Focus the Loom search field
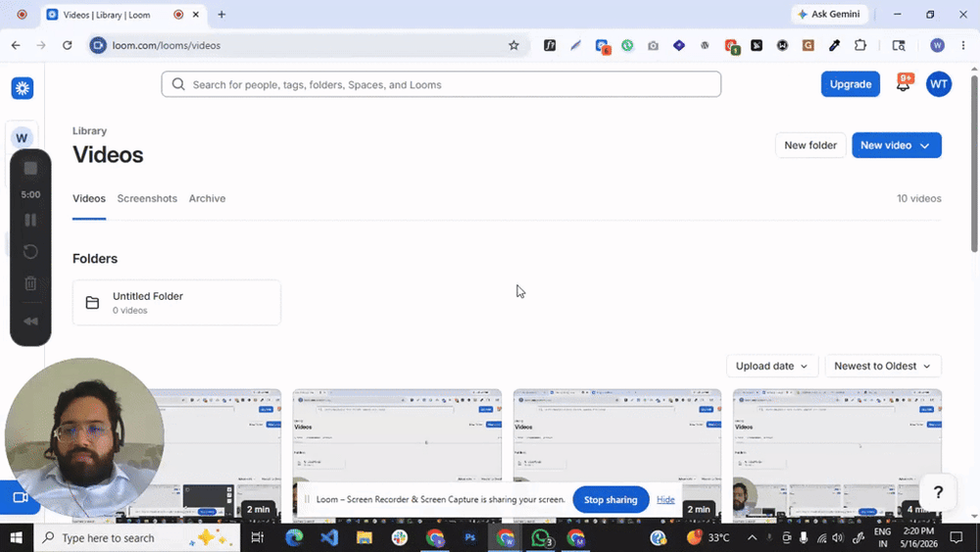This screenshot has height=552, width=980. coord(441,84)
